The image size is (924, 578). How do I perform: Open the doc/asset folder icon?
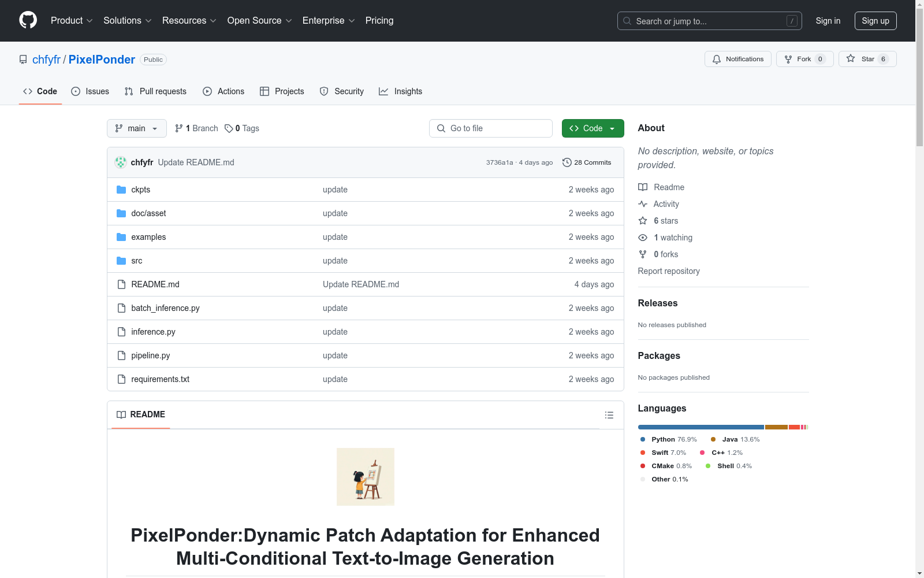121,213
